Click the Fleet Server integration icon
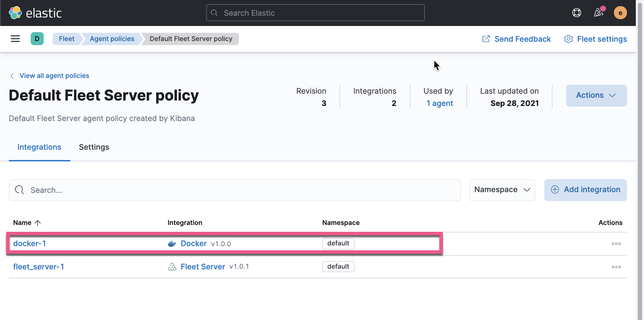This screenshot has width=644, height=320. (x=172, y=267)
